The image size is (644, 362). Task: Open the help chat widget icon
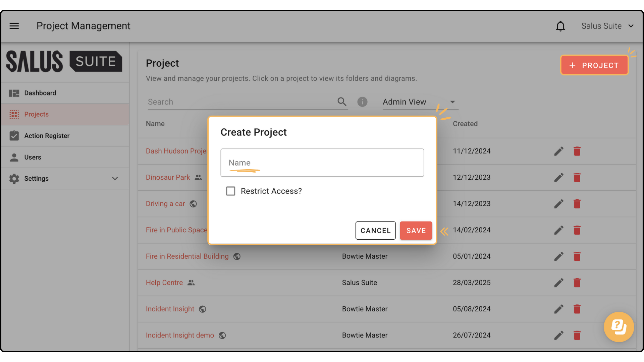[619, 327]
